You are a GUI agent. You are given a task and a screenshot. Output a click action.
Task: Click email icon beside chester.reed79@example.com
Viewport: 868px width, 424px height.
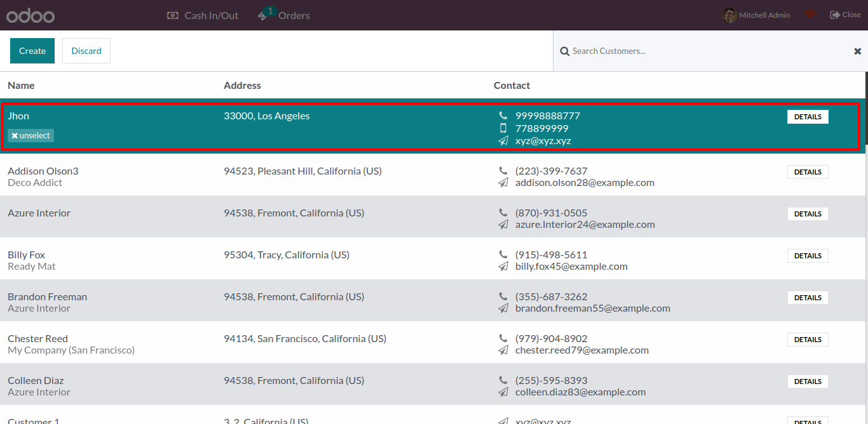point(503,350)
